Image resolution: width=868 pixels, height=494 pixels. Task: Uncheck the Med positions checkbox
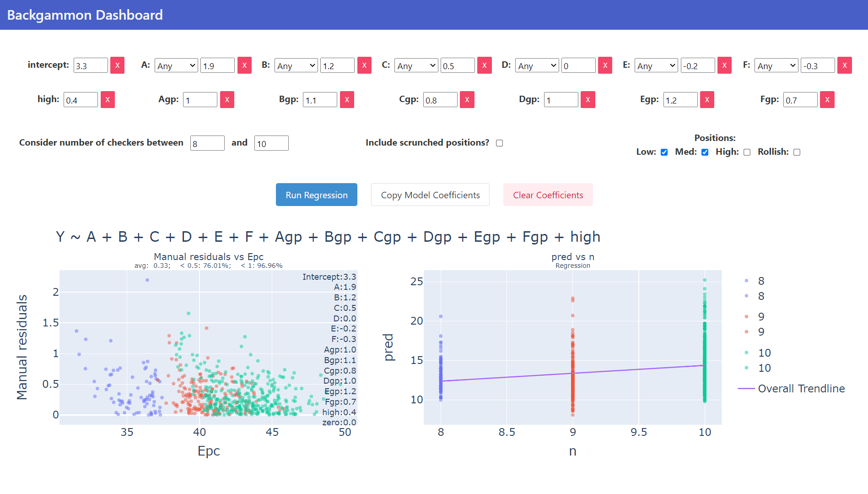click(x=705, y=152)
